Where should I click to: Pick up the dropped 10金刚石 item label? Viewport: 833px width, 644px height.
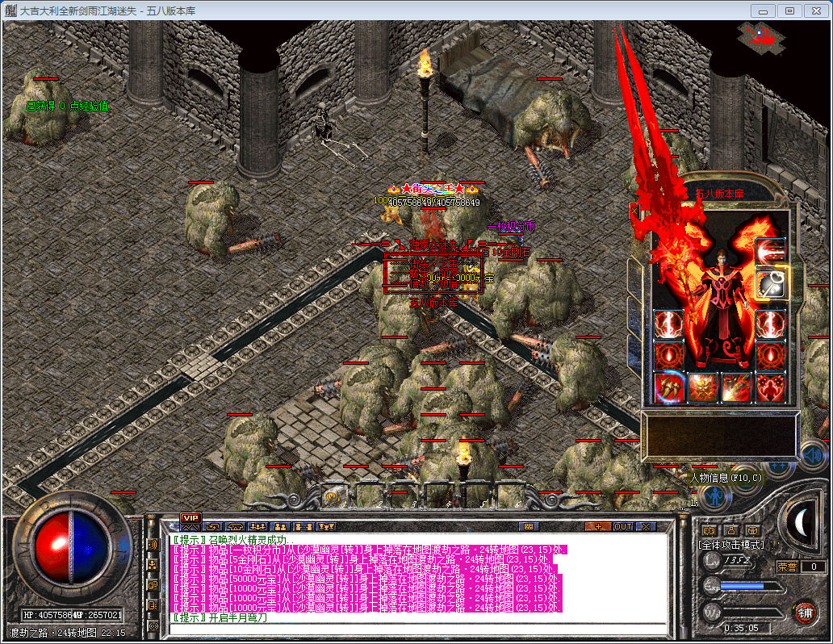coord(511,253)
